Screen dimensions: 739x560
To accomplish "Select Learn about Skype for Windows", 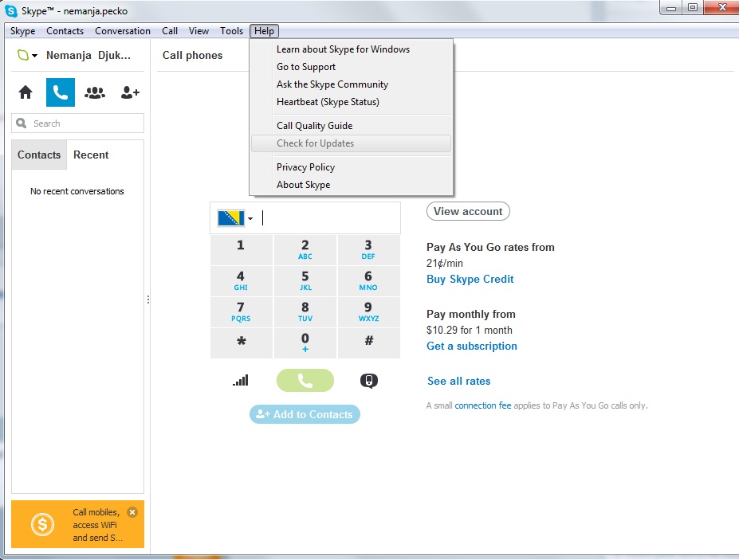I will pyautogui.click(x=351, y=49).
